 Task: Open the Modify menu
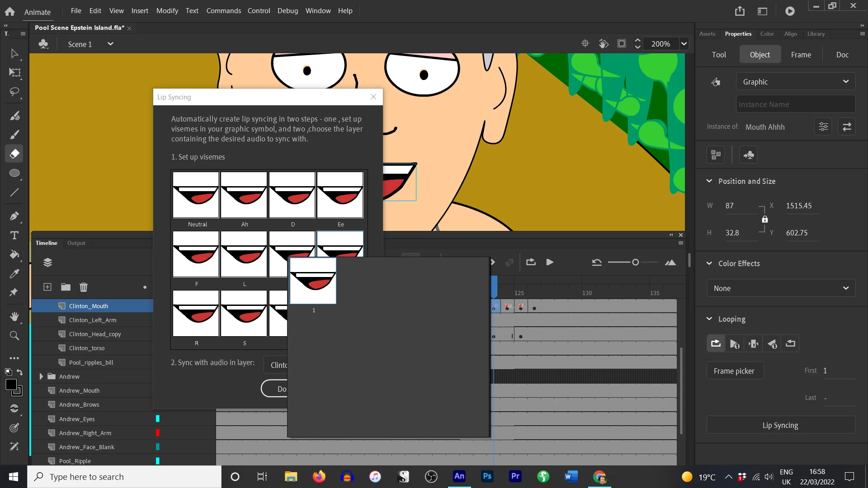tap(167, 10)
